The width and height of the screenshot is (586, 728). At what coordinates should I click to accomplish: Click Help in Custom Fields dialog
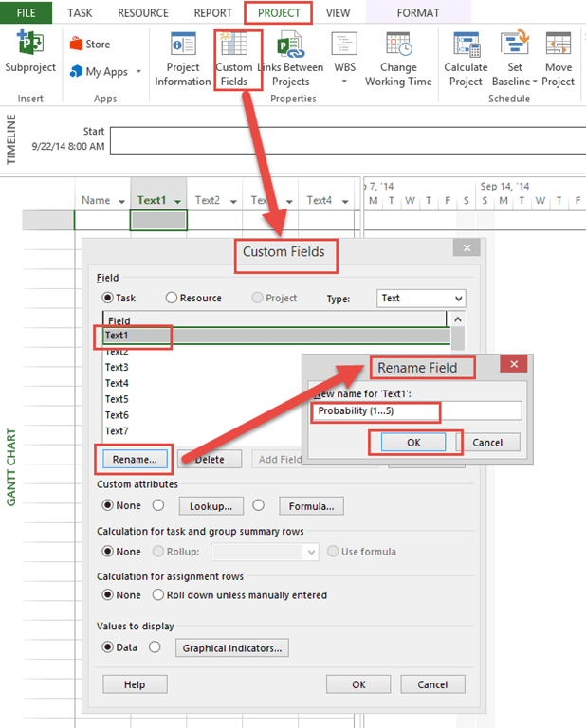pos(135,684)
